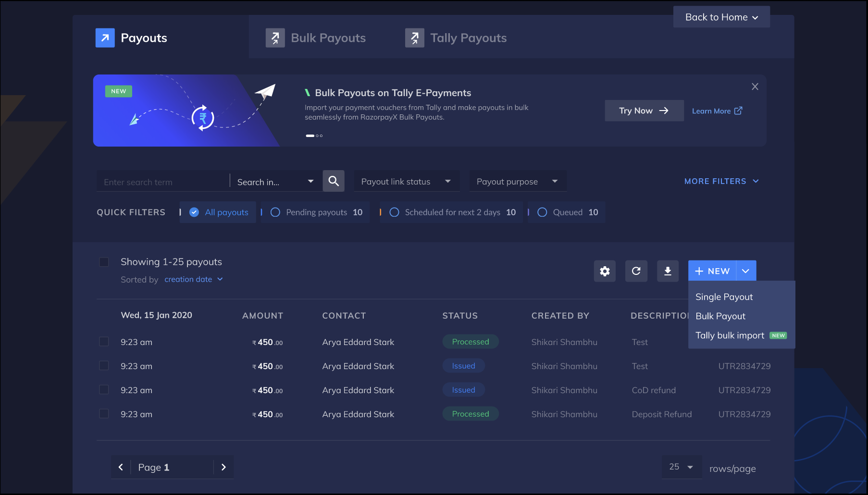This screenshot has height=495, width=868.
Task: Check the Processed Test payout row
Action: tap(104, 341)
